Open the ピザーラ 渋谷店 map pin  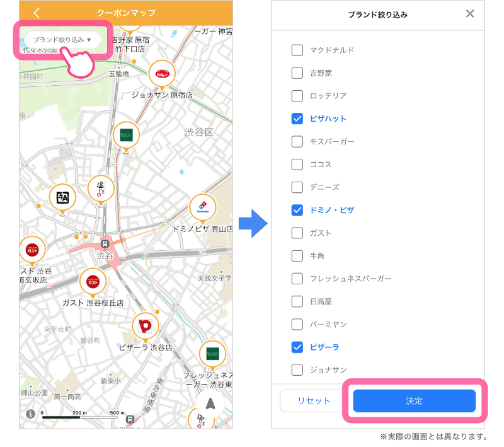pyautogui.click(x=146, y=327)
